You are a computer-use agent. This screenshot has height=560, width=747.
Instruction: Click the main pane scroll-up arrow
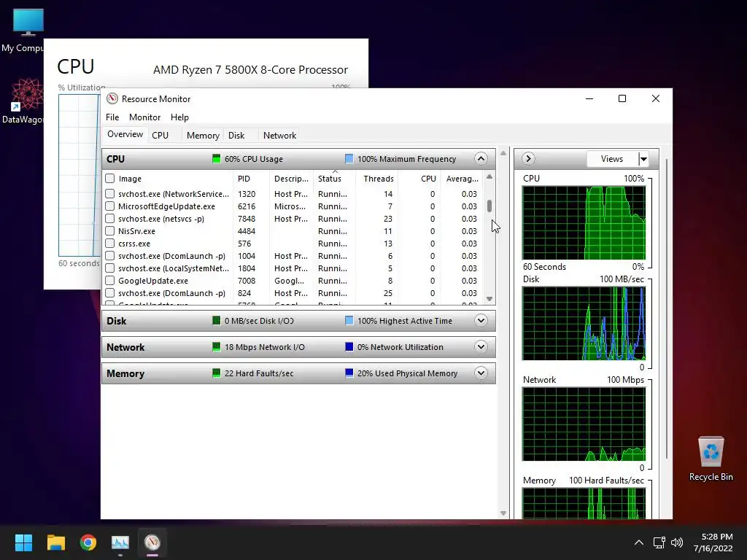[x=503, y=153]
